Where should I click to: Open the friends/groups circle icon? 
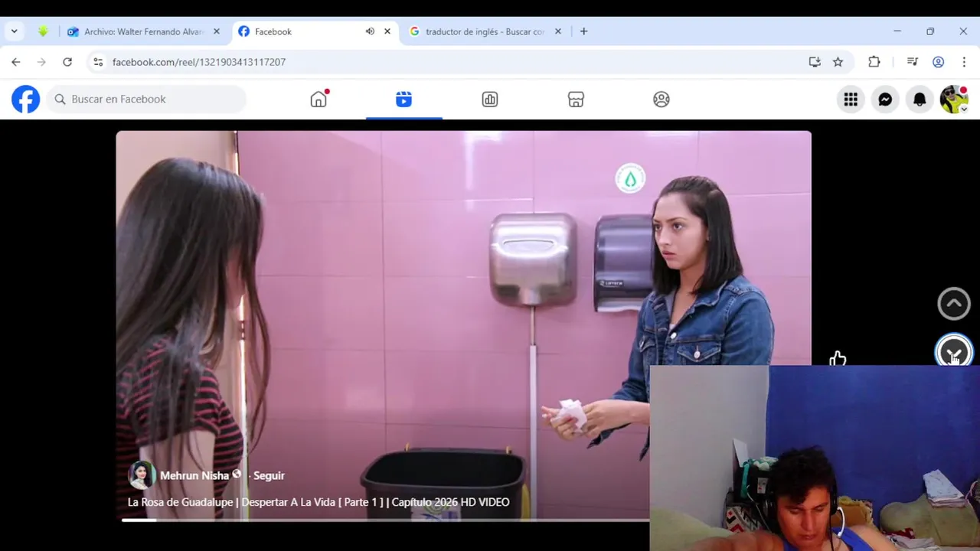coord(661,99)
